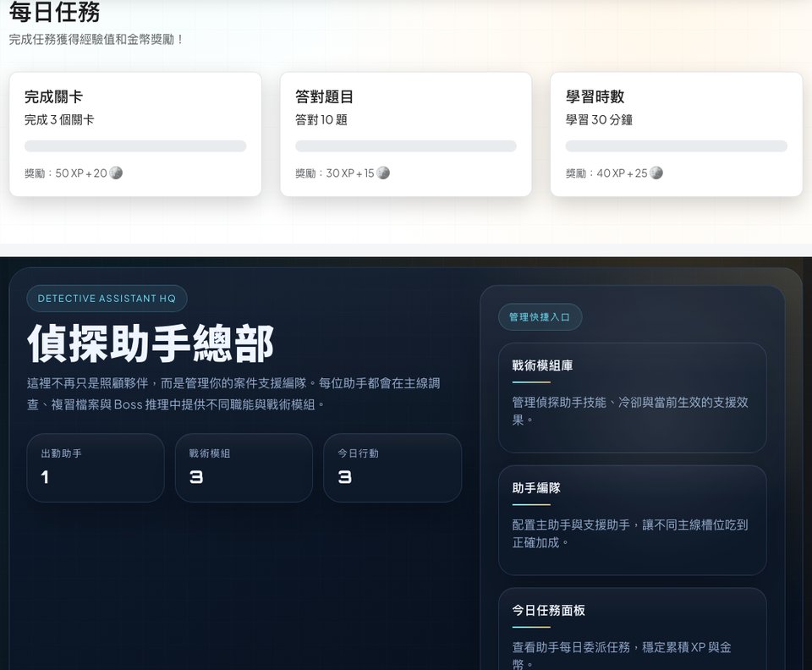Image resolution: width=812 pixels, height=670 pixels.
Task: Click the description 配置主助手與支援助手
Action: pos(630,533)
